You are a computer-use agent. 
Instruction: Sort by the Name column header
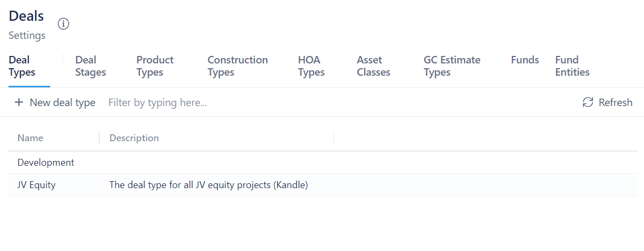30,138
